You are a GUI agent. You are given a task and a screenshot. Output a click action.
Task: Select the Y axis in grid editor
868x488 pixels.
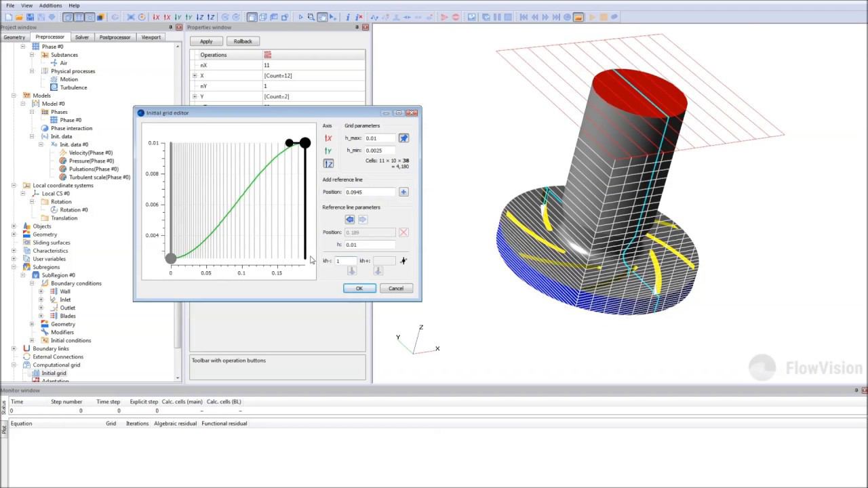tap(328, 150)
